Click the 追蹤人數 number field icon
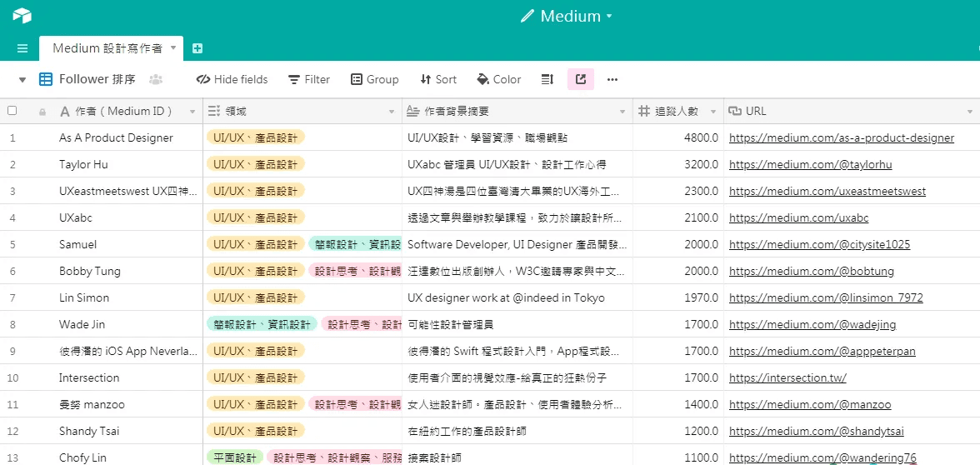The image size is (980, 465). (643, 112)
